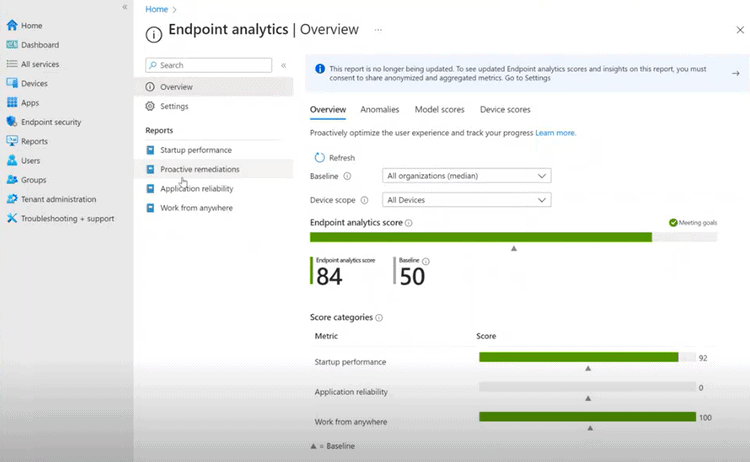Collapse the left portal navigation chevron
The height and width of the screenshot is (462, 750).
pos(125,7)
